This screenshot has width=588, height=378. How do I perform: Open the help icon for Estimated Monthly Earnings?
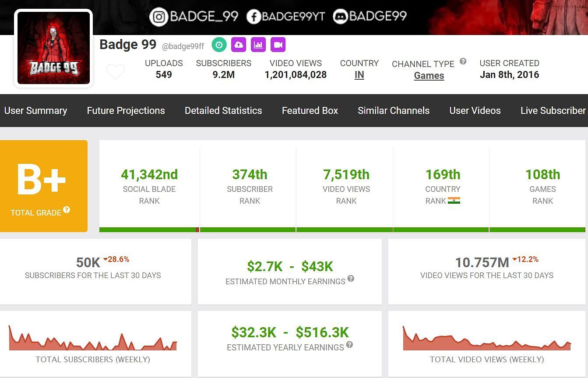pyautogui.click(x=351, y=279)
